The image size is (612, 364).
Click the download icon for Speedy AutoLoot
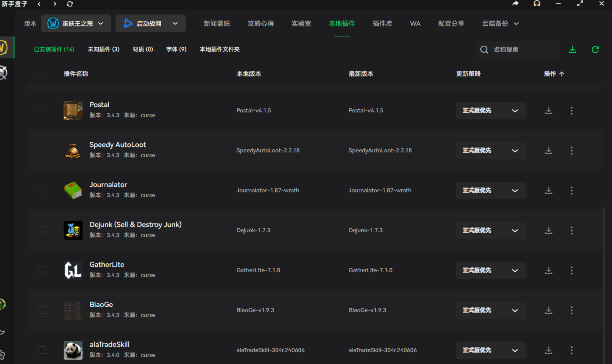coord(549,151)
